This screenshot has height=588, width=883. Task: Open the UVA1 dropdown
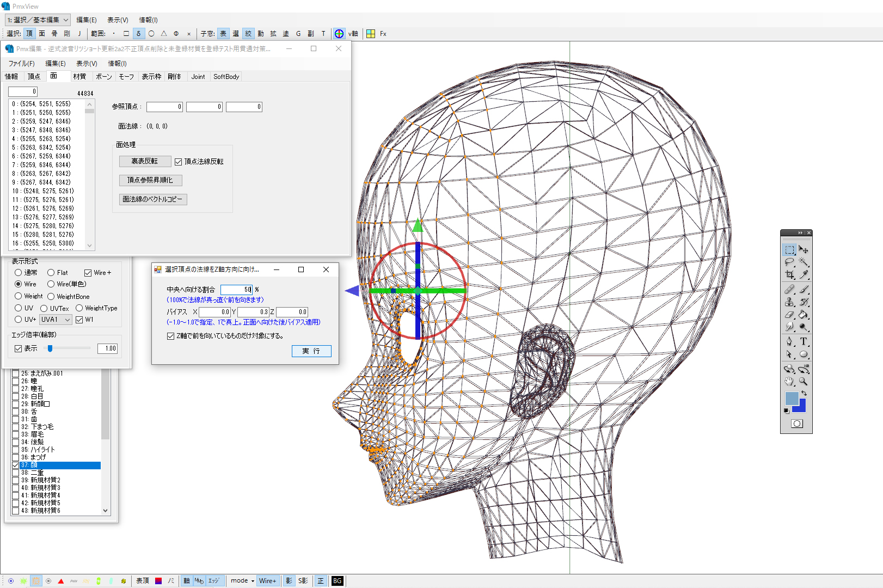point(56,320)
